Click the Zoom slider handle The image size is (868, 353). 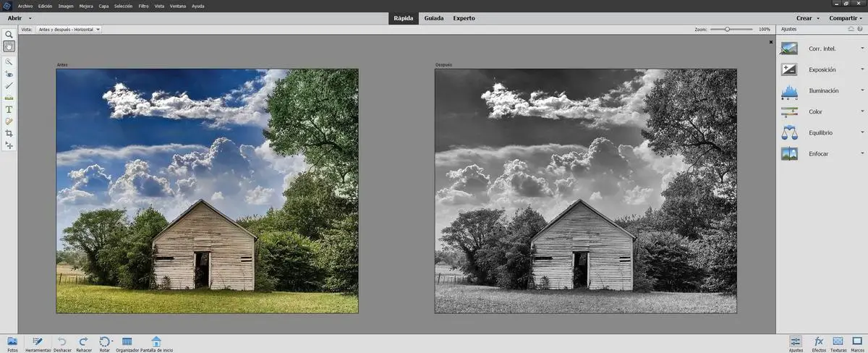click(x=727, y=29)
